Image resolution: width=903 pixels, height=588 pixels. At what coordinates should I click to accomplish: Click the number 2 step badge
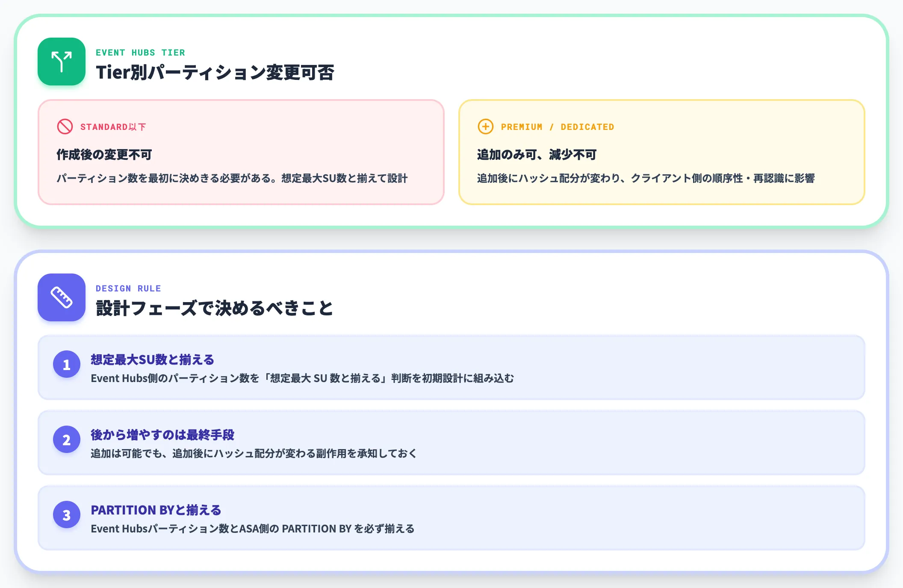click(67, 439)
